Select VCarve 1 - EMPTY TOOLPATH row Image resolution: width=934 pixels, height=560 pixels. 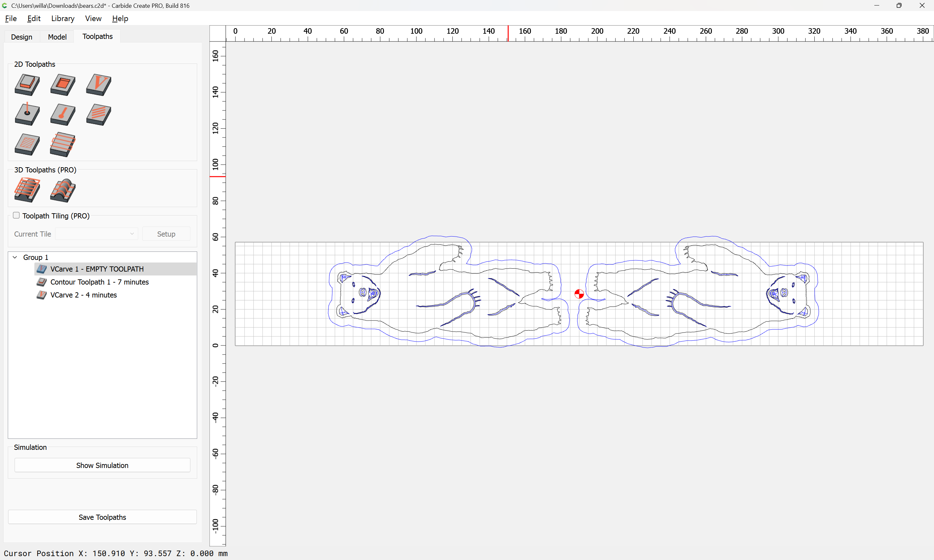pos(115,269)
